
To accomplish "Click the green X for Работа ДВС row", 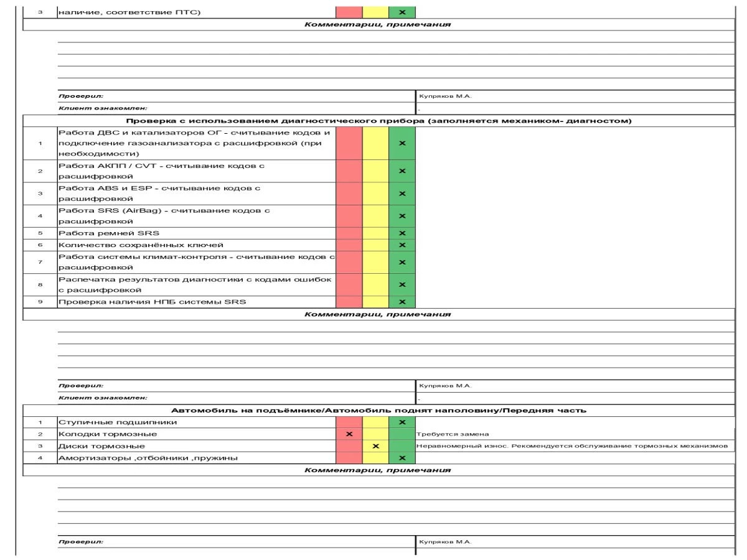I will click(402, 143).
